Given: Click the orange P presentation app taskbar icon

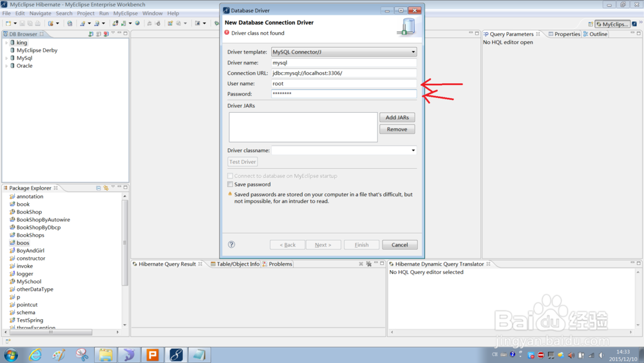Looking at the screenshot, I should (153, 355).
